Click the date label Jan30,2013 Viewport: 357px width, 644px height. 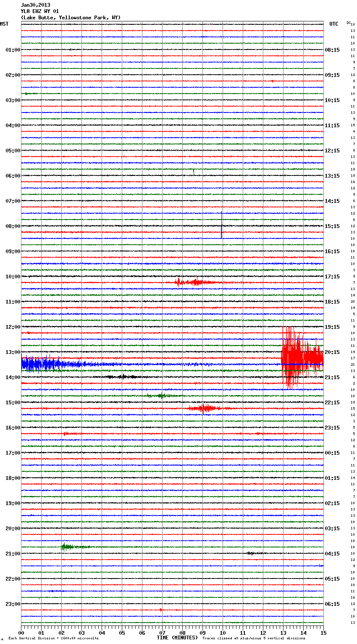pos(35,5)
